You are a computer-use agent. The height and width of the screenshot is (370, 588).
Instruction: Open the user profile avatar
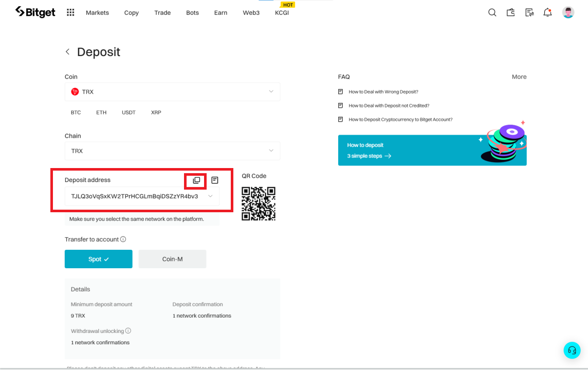pos(568,12)
